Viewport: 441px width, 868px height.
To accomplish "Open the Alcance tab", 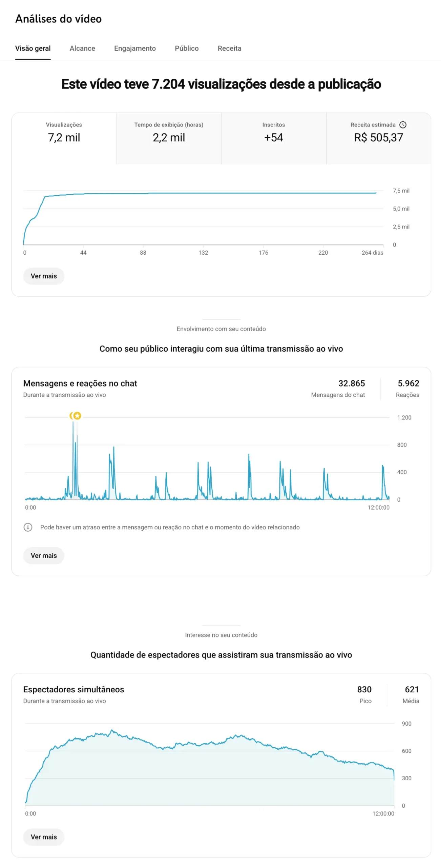I will pyautogui.click(x=82, y=48).
